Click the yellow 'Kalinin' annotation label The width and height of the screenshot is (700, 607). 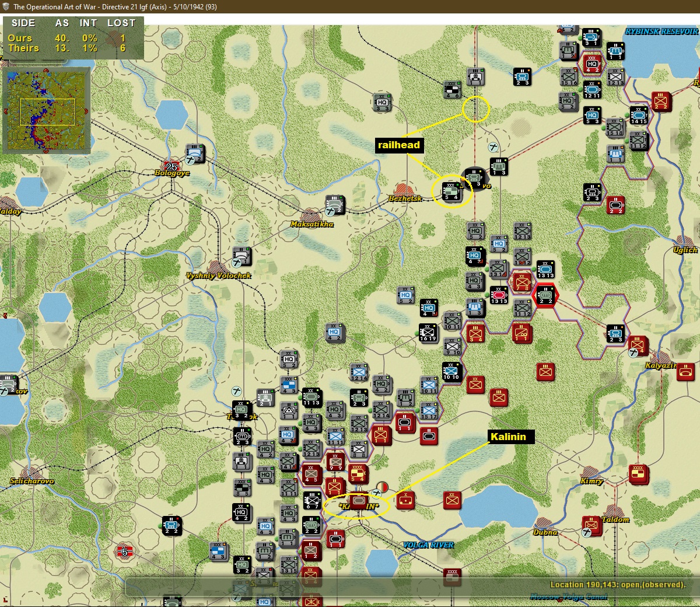(x=508, y=437)
